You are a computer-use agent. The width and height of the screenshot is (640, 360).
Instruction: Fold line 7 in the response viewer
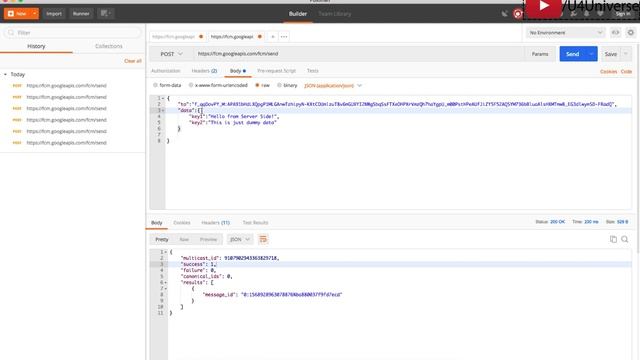166,289
